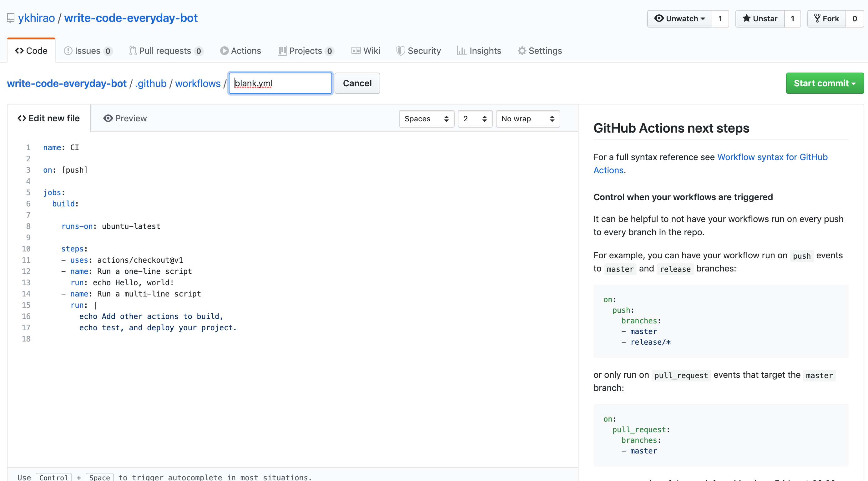Switch to the Code tab
Screen dimensions: 868x481
(x=31, y=51)
